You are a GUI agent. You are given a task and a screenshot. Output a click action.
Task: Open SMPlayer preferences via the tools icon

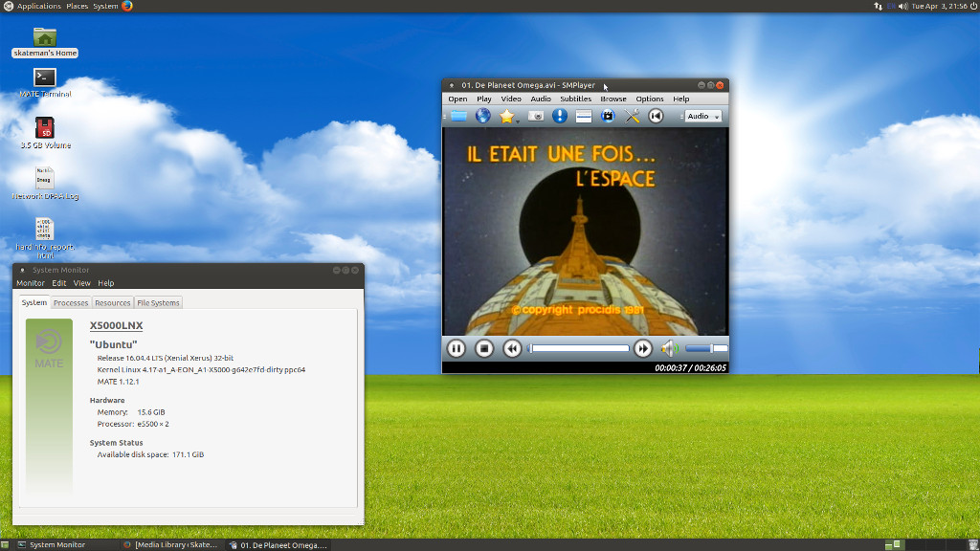point(632,116)
